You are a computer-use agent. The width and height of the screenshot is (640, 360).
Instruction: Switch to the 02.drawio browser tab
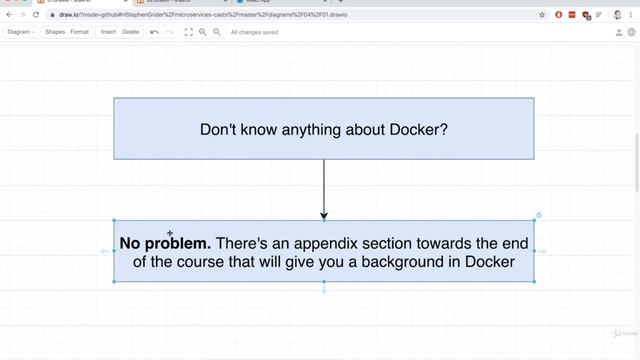[x=181, y=2]
